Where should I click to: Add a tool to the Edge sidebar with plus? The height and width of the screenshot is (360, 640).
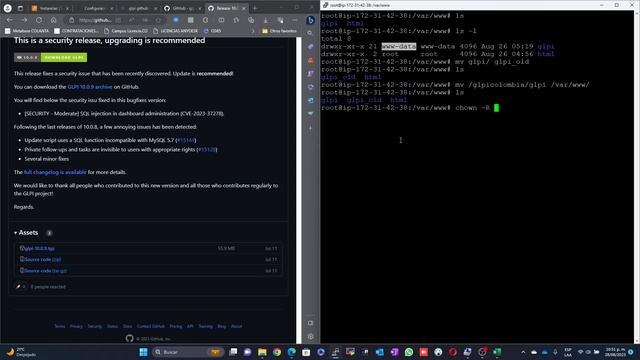pos(310,128)
